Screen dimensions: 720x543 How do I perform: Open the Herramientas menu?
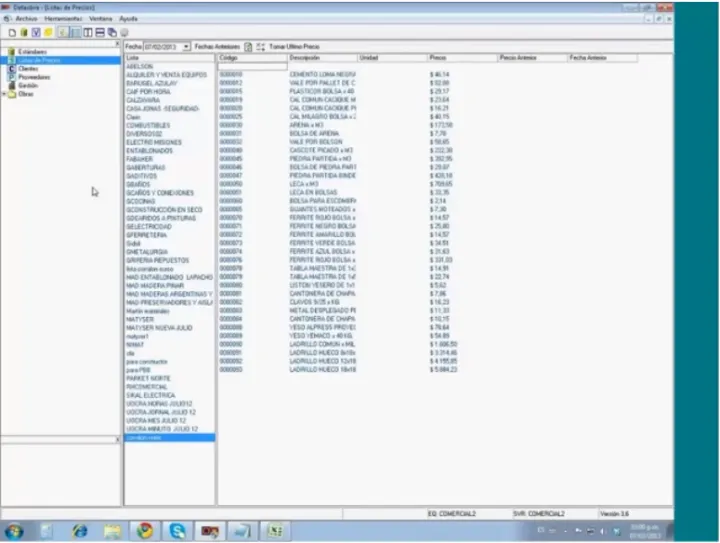tap(62, 18)
